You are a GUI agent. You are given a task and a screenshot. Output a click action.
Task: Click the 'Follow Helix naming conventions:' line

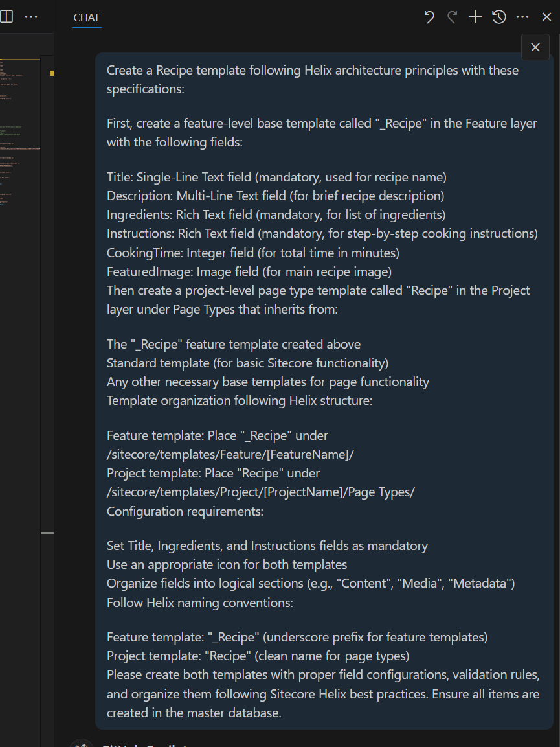point(200,603)
